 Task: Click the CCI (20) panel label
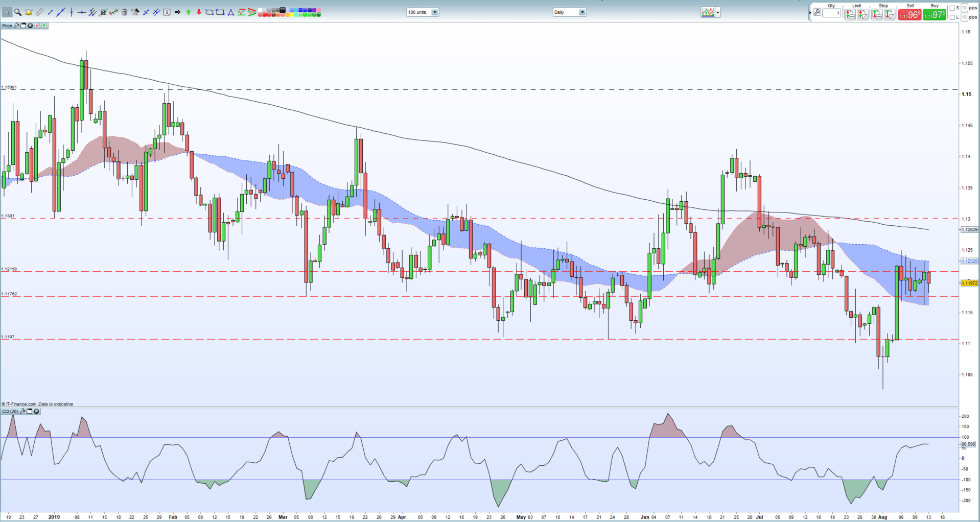[10, 411]
